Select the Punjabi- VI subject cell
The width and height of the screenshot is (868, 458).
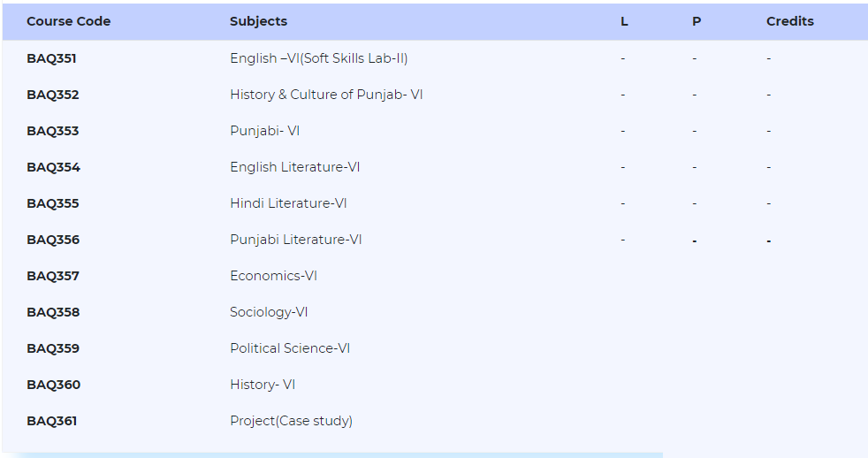coord(264,131)
